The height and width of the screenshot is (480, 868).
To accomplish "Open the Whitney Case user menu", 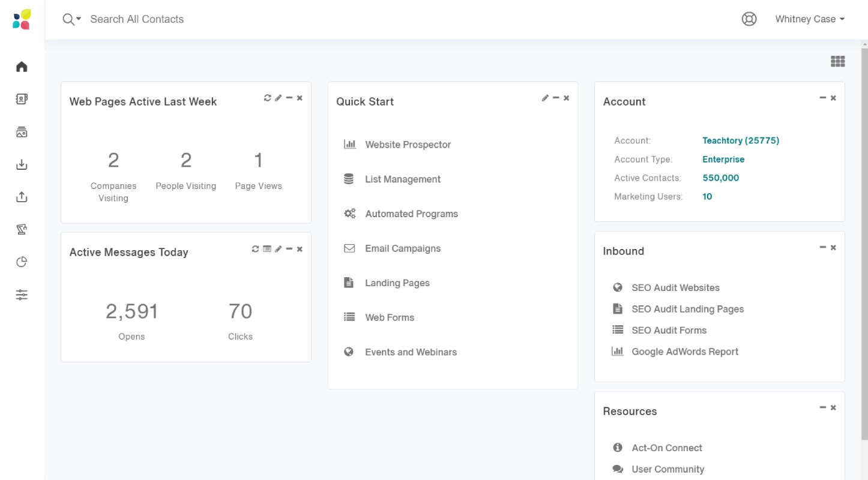I will click(x=810, y=19).
